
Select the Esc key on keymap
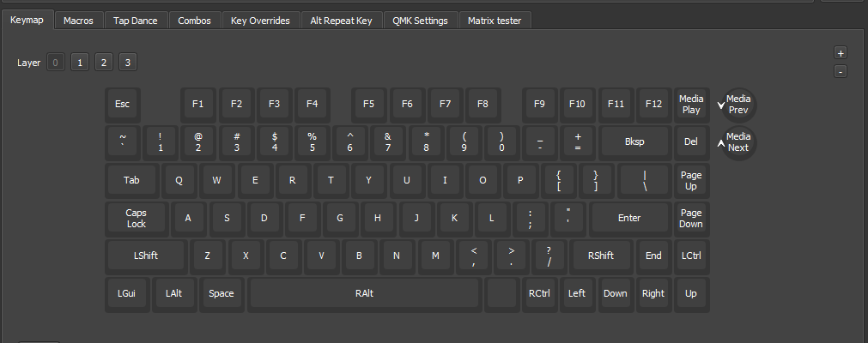pos(123,105)
